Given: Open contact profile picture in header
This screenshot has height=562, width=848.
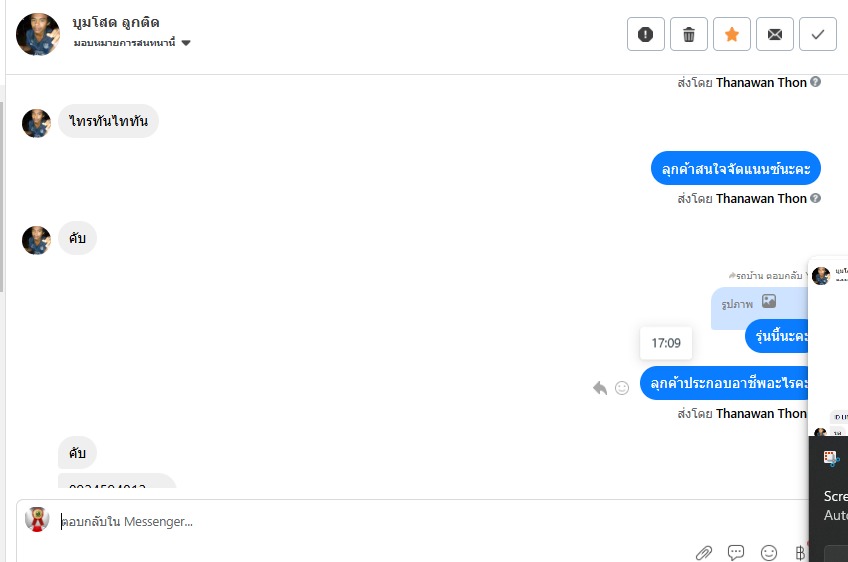Looking at the screenshot, I should pyautogui.click(x=38, y=34).
